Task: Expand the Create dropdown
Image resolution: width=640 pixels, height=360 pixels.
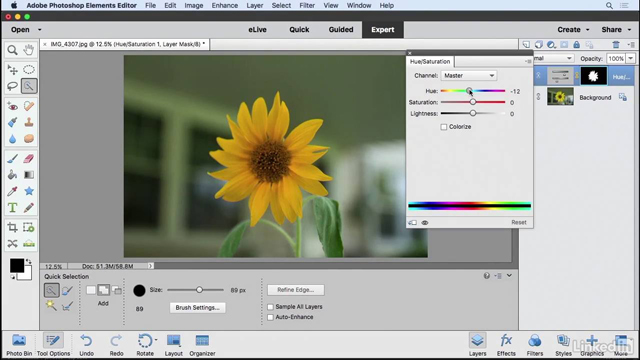Action: [573, 30]
